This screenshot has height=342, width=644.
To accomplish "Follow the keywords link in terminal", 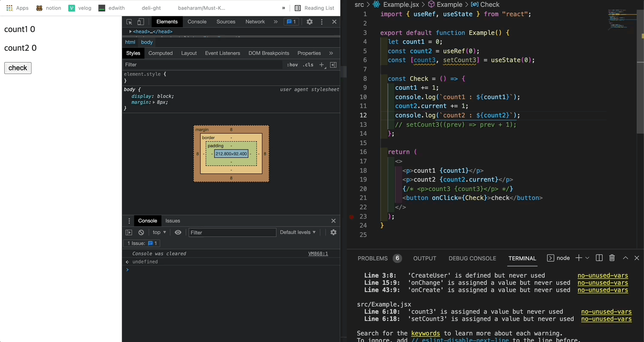I will coord(425,333).
